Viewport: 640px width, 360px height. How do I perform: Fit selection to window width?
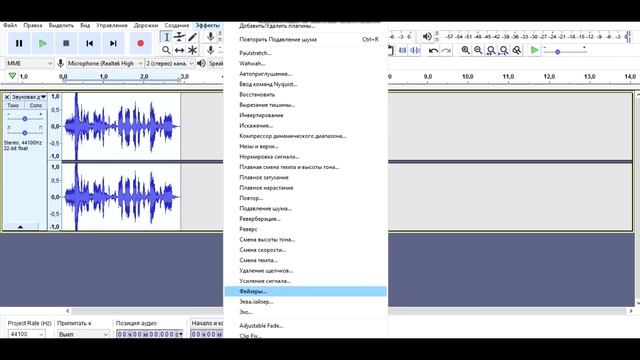pos(491,50)
